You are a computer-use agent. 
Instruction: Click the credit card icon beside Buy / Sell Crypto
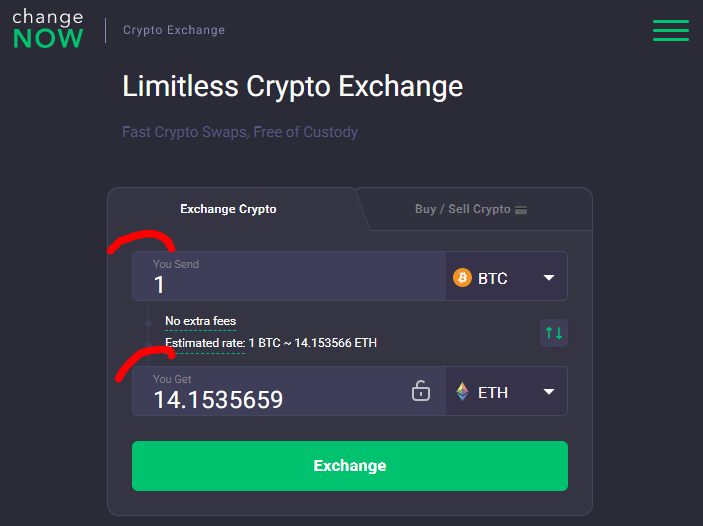pyautogui.click(x=521, y=210)
